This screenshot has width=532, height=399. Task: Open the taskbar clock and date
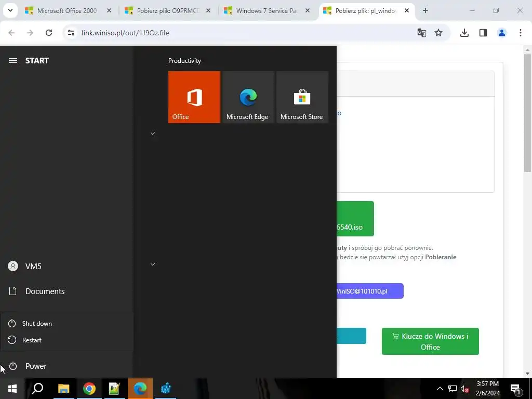(x=487, y=389)
